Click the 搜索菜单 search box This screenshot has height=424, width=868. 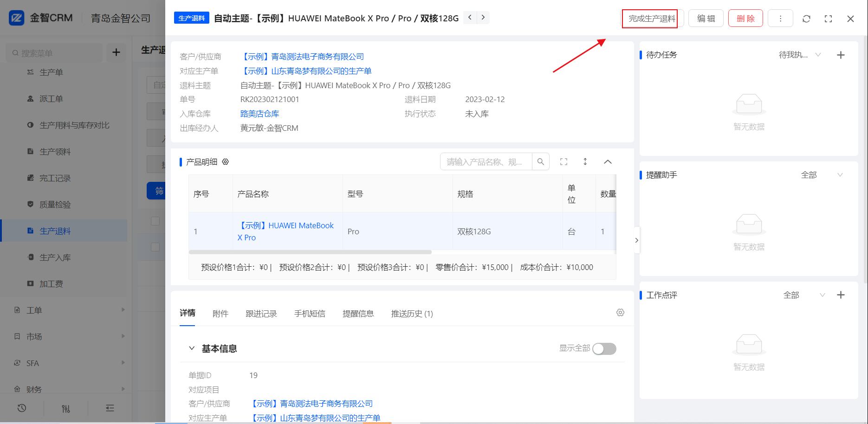tap(55, 53)
